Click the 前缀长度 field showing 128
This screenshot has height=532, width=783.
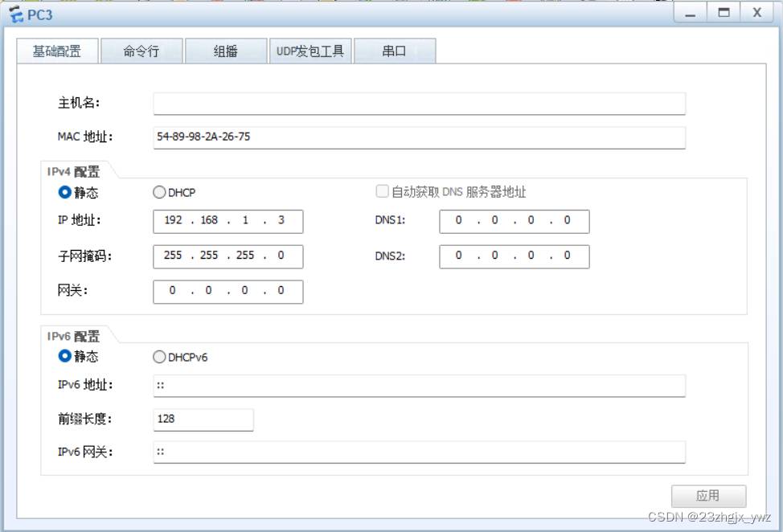click(203, 419)
